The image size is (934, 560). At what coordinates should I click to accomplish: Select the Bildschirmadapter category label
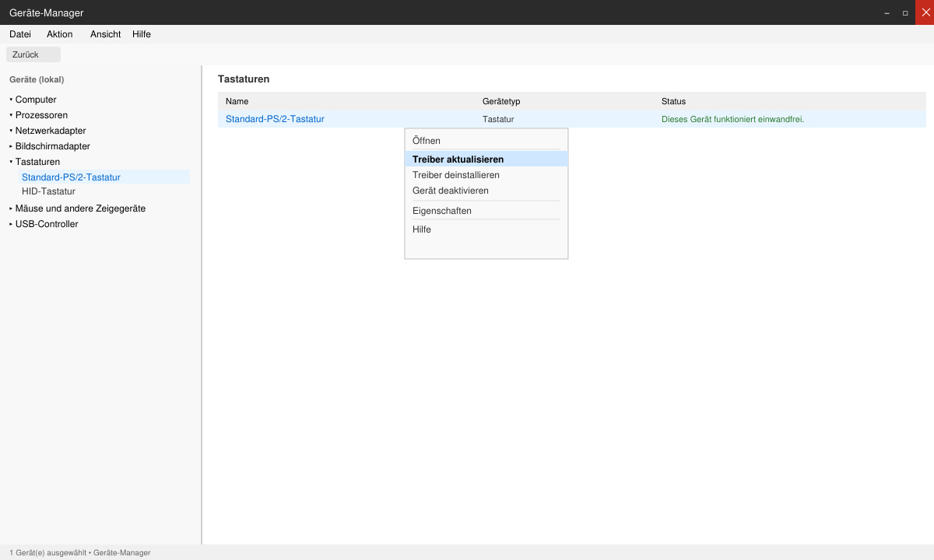(x=53, y=146)
